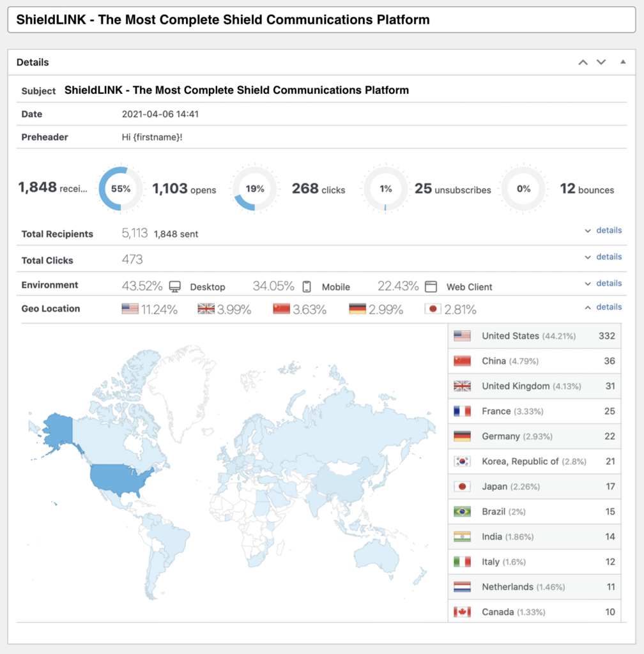Collapse Geo Location details
This screenshot has height=654, width=644.
604,307
